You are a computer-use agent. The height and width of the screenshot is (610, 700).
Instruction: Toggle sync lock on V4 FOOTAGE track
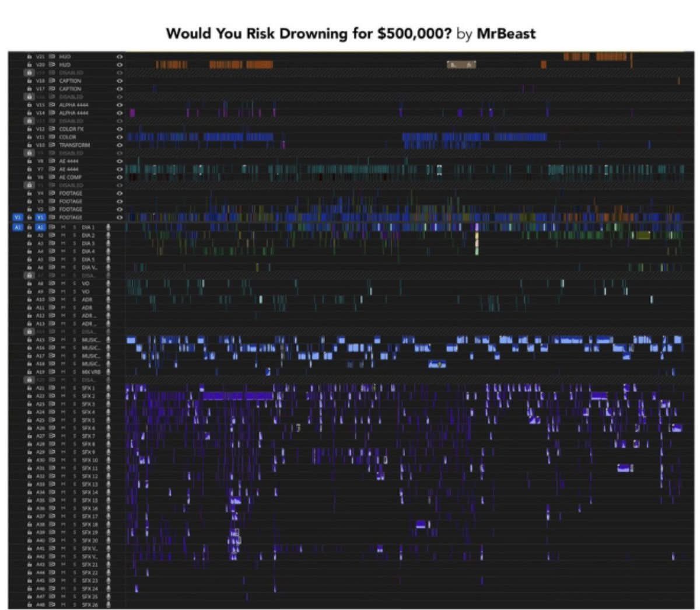(x=52, y=193)
